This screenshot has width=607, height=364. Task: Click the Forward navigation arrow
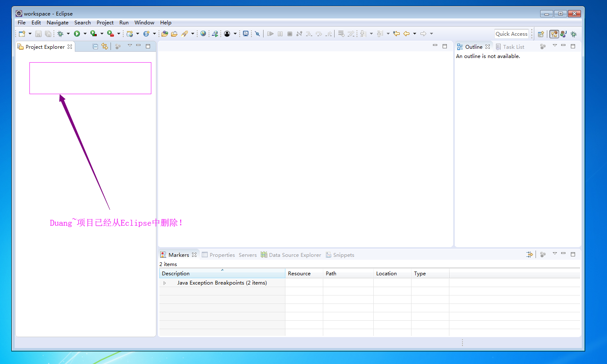423,34
